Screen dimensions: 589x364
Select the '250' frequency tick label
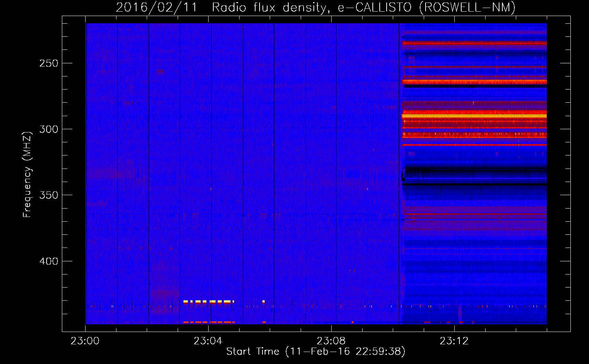pyautogui.click(x=49, y=63)
